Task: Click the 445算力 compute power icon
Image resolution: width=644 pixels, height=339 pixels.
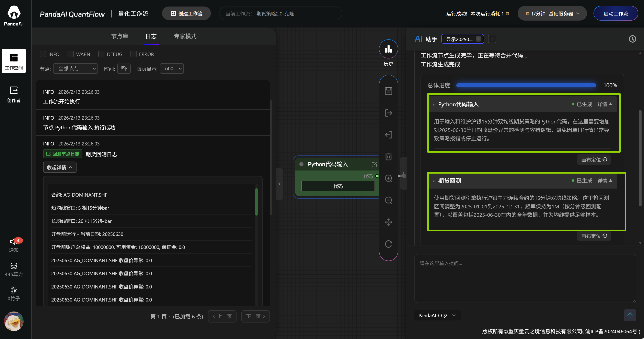Action: coord(14,270)
